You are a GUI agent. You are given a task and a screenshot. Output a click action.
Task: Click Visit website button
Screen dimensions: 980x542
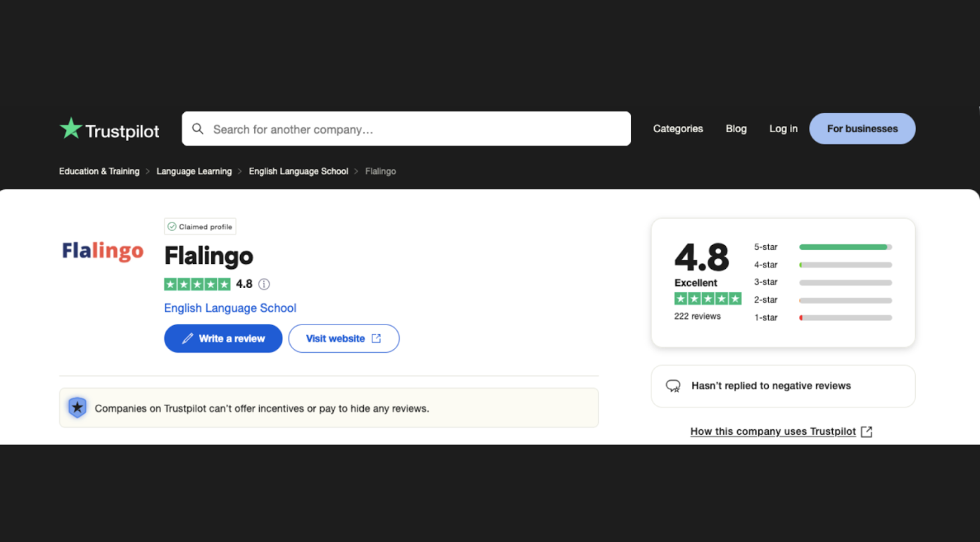(x=344, y=339)
